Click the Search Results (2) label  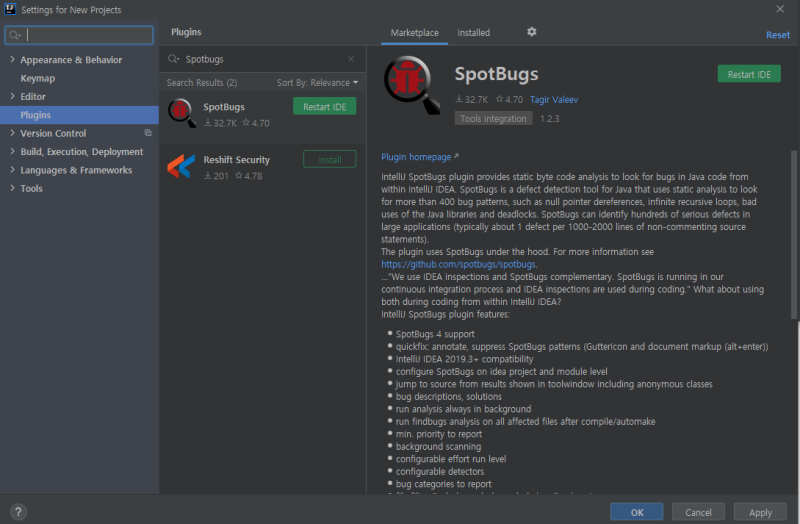tap(202, 83)
